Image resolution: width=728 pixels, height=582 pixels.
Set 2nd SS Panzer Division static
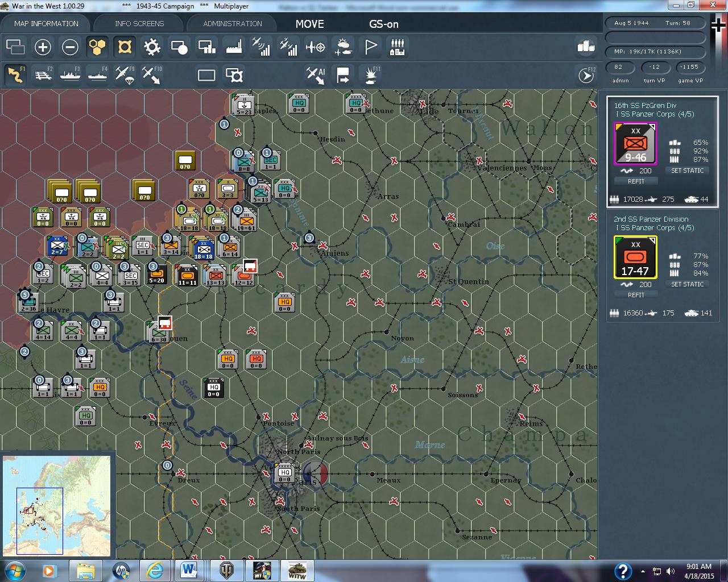(688, 284)
